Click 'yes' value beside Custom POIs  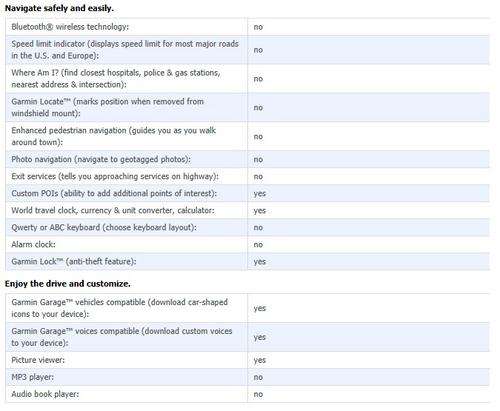pos(259,194)
